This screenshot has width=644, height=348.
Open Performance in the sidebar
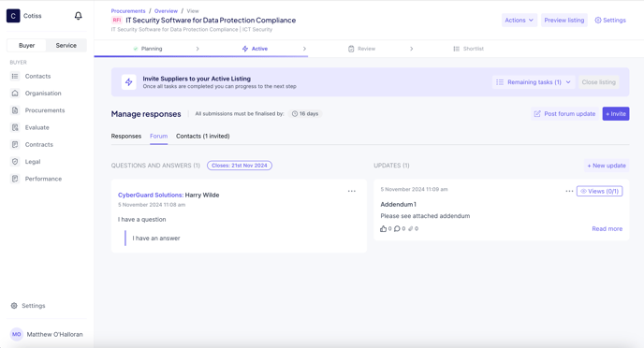43,179
